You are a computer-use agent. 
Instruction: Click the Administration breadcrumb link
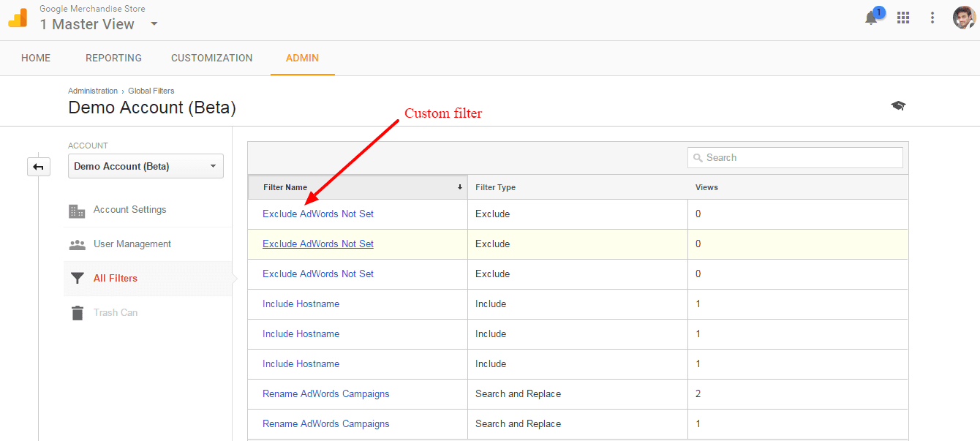click(x=93, y=91)
